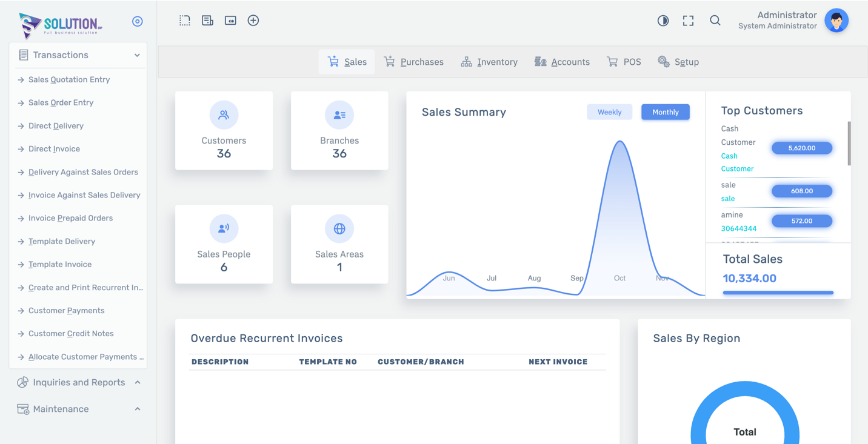Select Template Delivery

click(62, 241)
